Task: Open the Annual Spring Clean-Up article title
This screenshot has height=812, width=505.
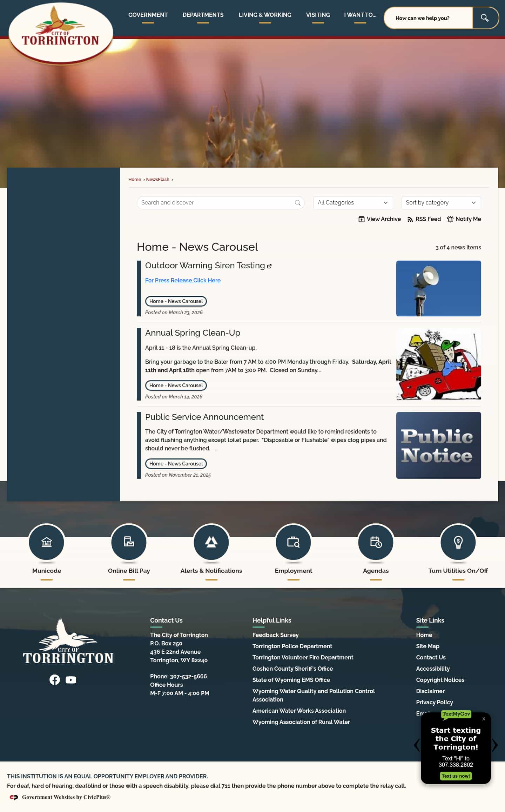Action: point(193,333)
